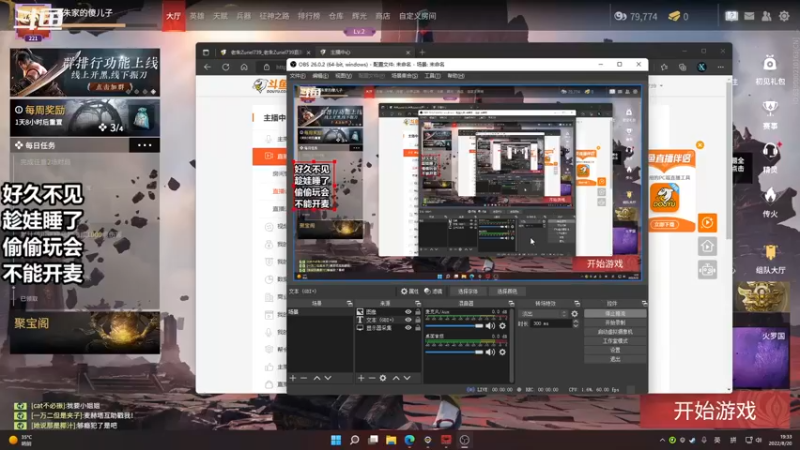Image resolution: width=800 pixels, height=450 pixels.
Task: Remove the selected source with minus icon
Action: [x=372, y=378]
